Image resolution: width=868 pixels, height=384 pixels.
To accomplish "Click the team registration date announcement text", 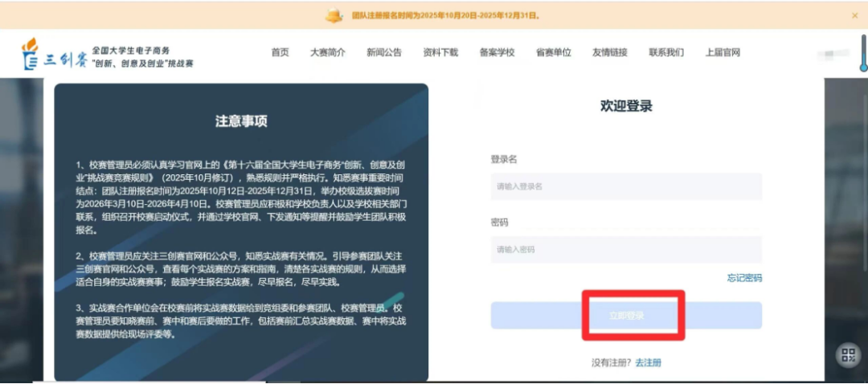I will 446,15.
